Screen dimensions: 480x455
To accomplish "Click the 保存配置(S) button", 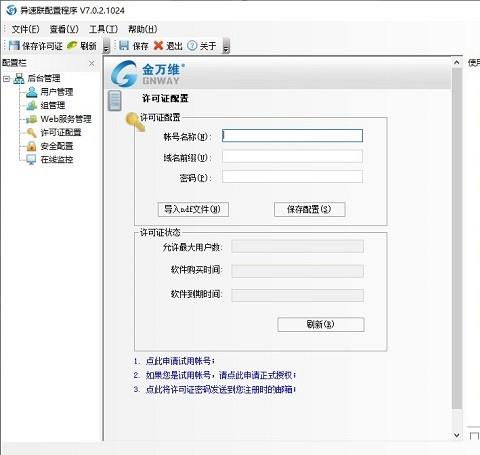I will (x=309, y=209).
